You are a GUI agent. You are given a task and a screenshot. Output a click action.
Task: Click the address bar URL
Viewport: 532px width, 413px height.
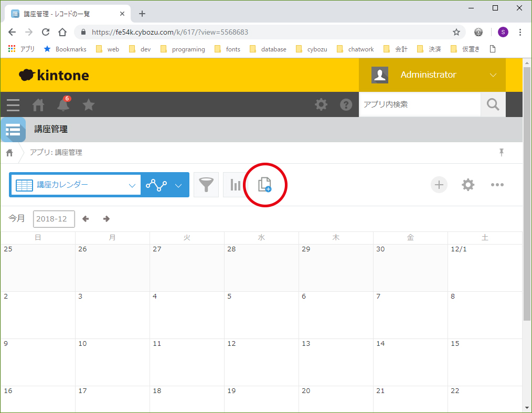[x=170, y=32]
